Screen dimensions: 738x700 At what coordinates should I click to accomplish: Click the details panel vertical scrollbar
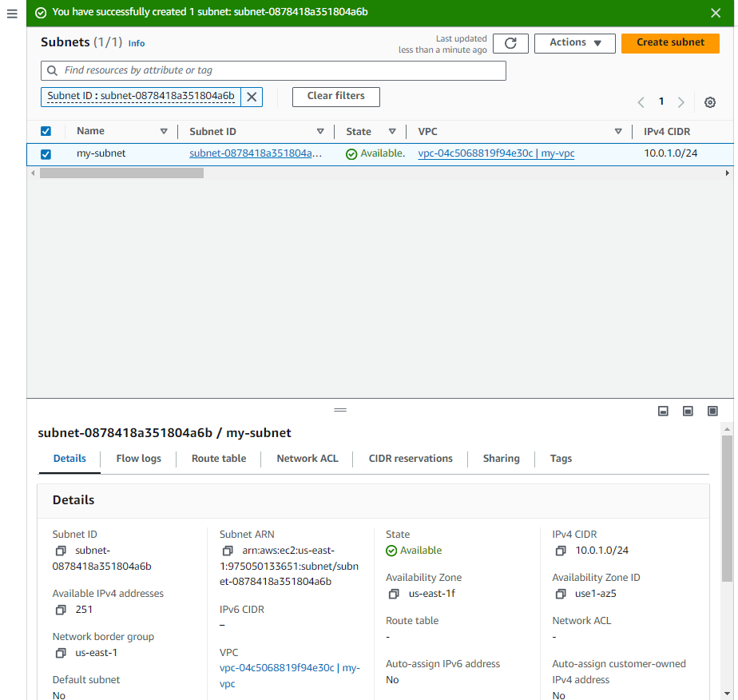point(727,508)
